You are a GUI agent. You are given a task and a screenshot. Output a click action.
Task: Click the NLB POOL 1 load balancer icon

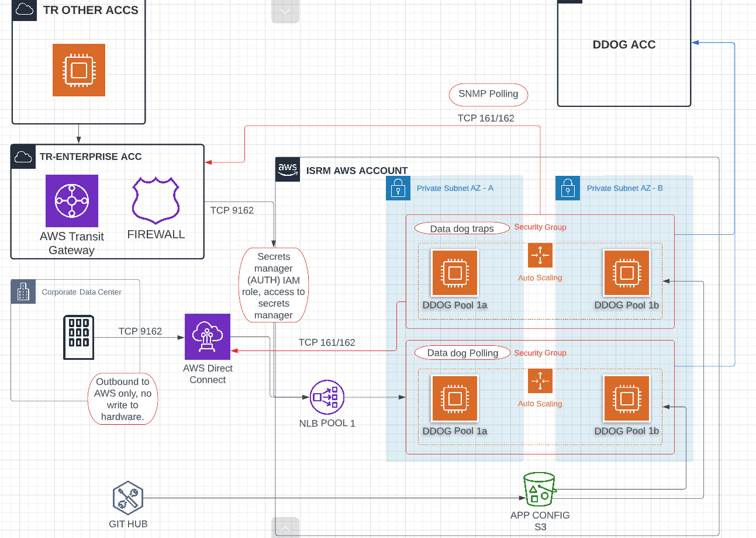[x=327, y=397]
